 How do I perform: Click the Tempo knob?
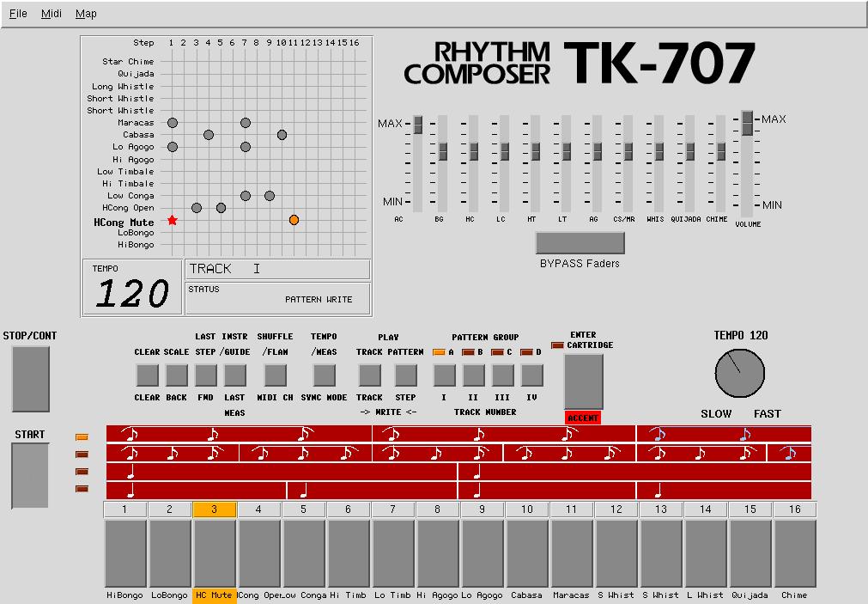click(739, 374)
